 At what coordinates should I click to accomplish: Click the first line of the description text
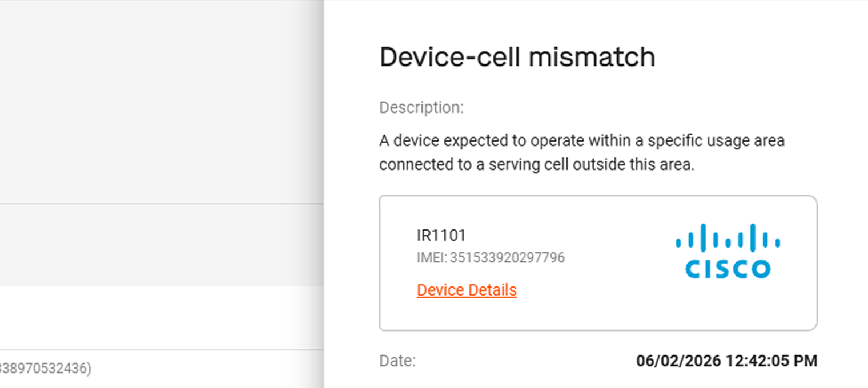pos(582,140)
